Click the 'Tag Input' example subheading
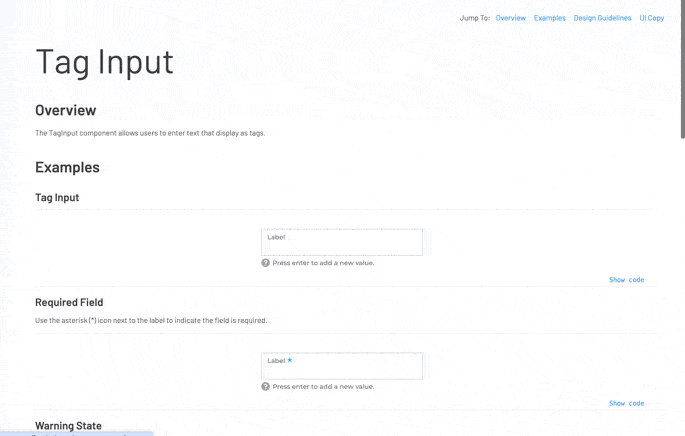 tap(57, 197)
